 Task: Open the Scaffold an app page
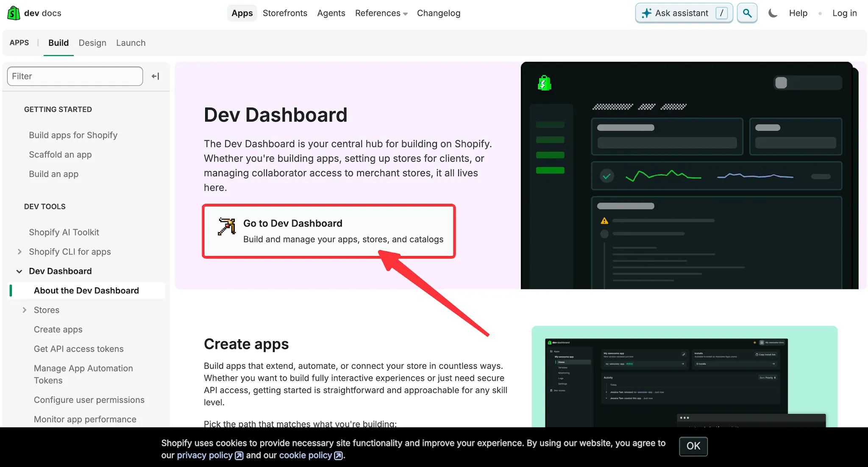60,155
